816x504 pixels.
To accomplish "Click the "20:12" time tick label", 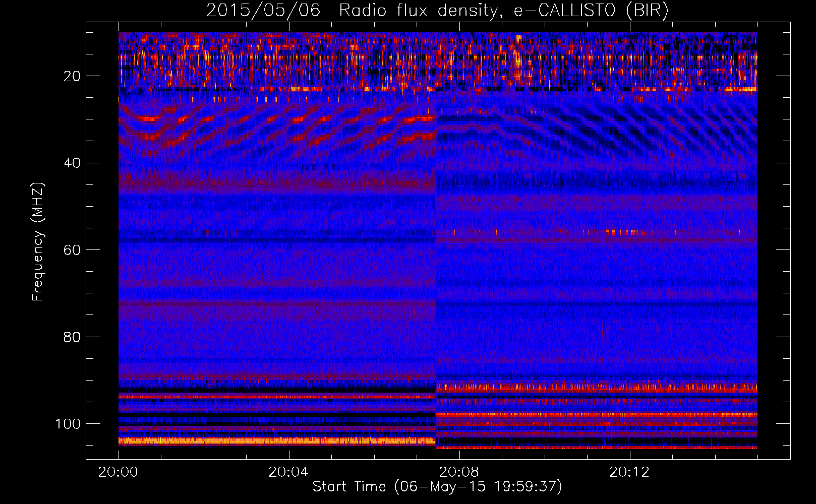I will (x=629, y=472).
